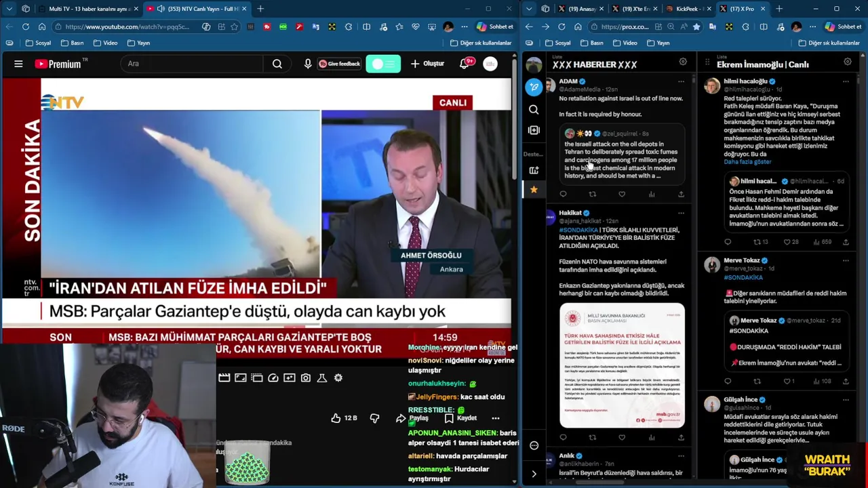Like the NTV video (12 B)

pos(344,418)
